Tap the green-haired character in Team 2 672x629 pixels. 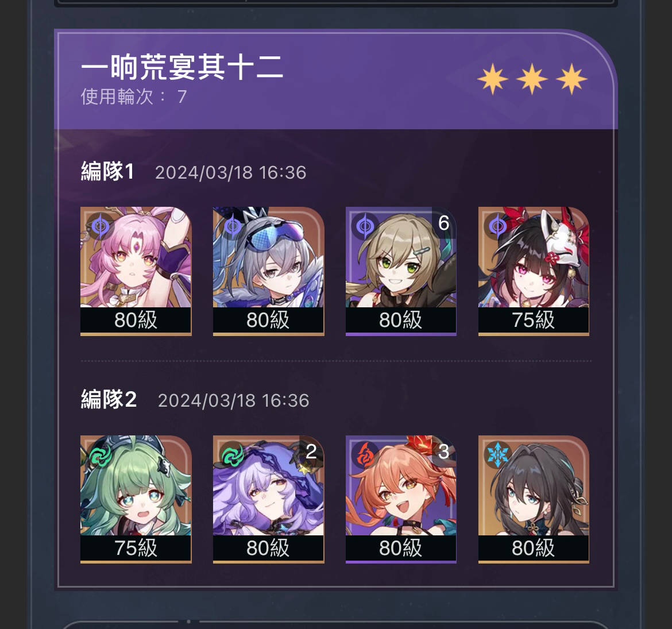[x=136, y=499]
